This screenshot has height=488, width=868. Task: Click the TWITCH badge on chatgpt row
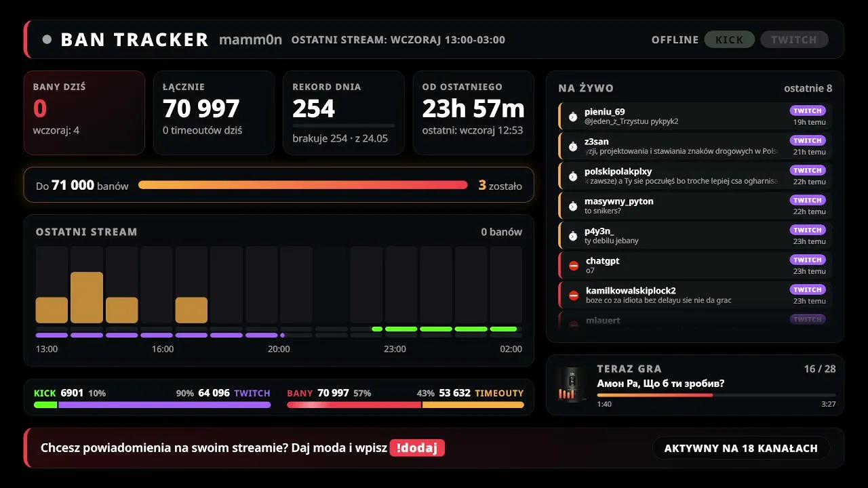[x=808, y=260]
